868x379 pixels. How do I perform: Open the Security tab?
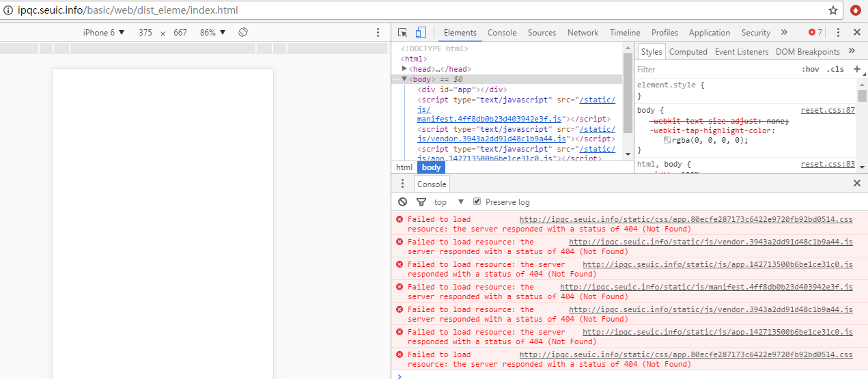tap(756, 33)
